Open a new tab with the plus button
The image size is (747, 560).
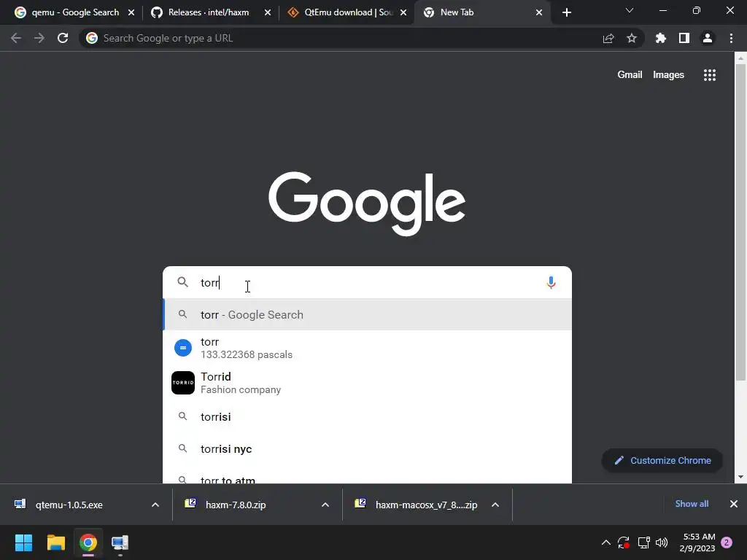[566, 12]
